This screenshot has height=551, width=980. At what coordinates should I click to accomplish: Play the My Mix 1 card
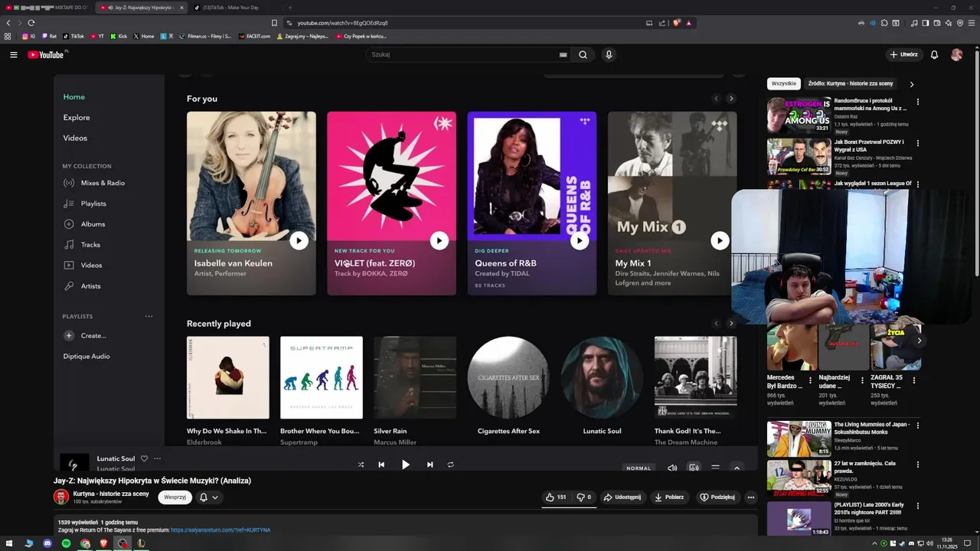click(720, 241)
